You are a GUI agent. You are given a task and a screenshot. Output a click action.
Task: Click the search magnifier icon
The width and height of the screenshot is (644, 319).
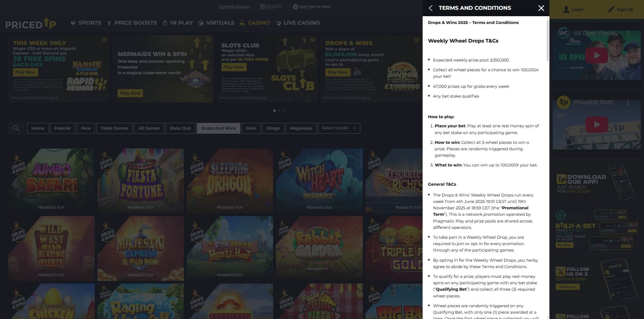pyautogui.click(x=16, y=128)
